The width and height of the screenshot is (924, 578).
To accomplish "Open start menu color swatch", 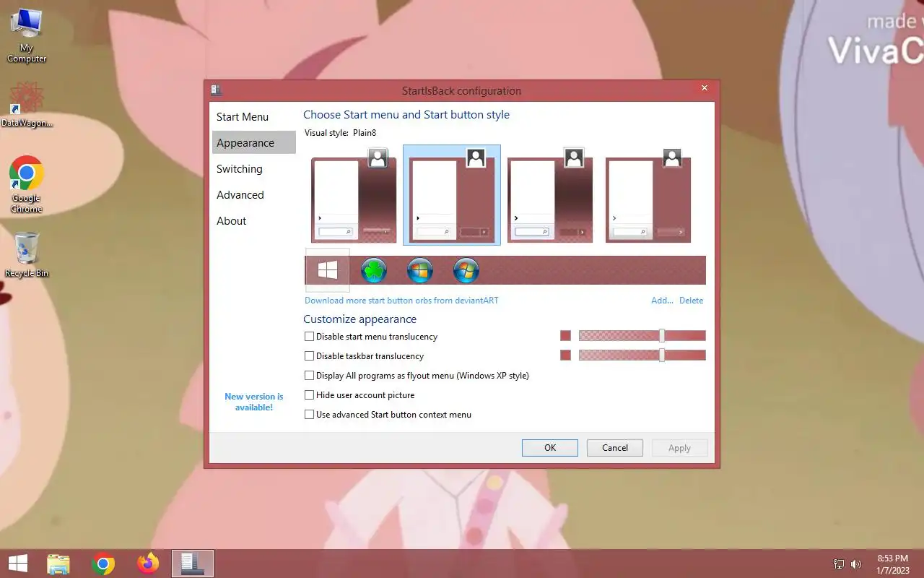I will tap(565, 336).
